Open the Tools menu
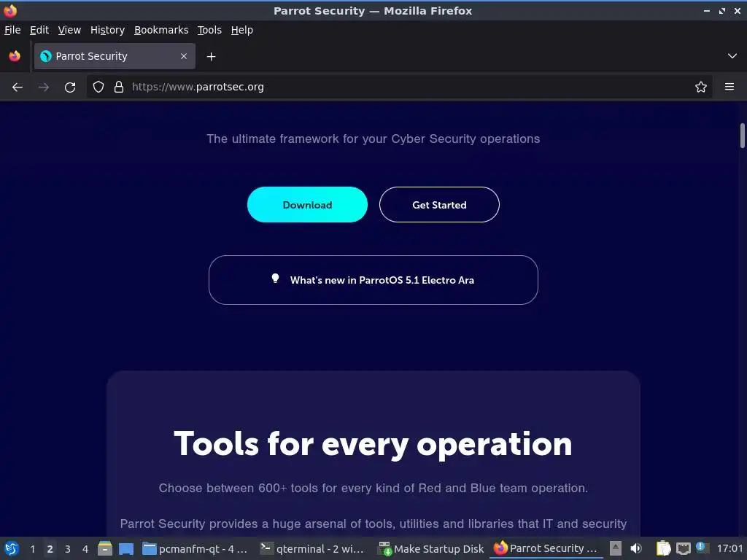 click(209, 30)
